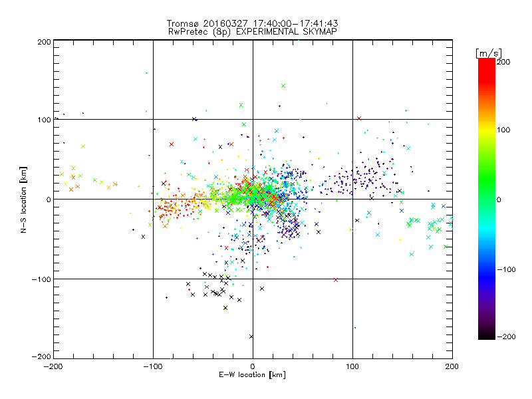This screenshot has height=399, width=532.
Task: Click the 'N-S location [km]' axis label
Action: pos(23,199)
